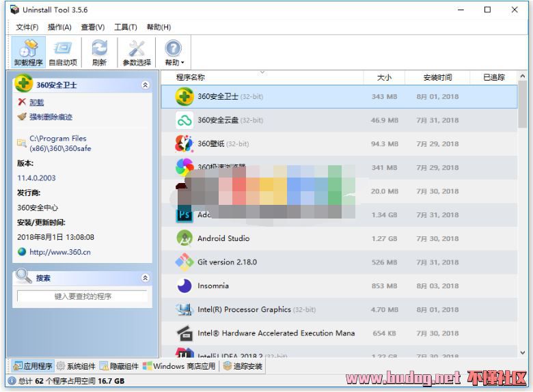Select the Android Studio icon in list
Screen dimensions: 533x392
[184, 238]
